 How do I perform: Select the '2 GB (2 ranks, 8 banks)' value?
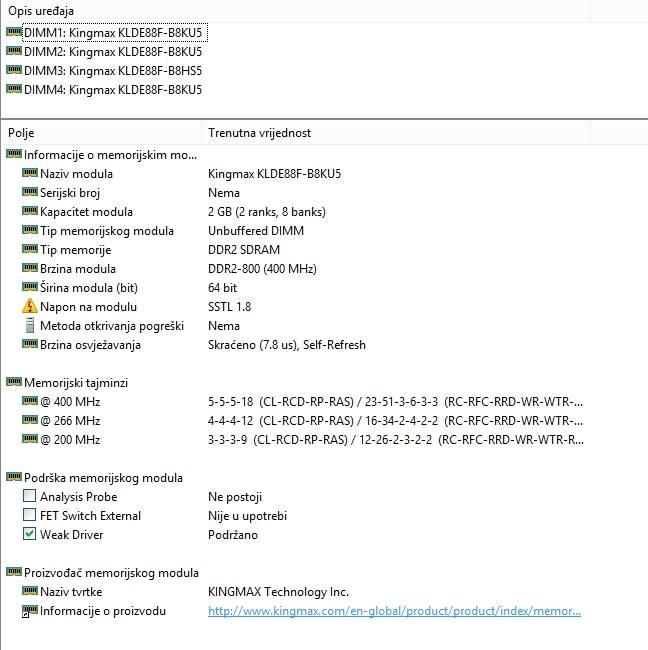tap(267, 212)
